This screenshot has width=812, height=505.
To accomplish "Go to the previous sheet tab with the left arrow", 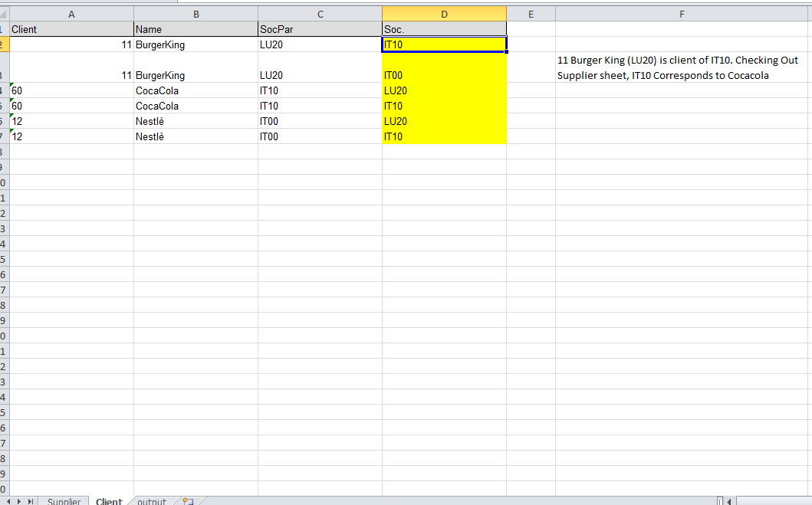I will click(8, 501).
